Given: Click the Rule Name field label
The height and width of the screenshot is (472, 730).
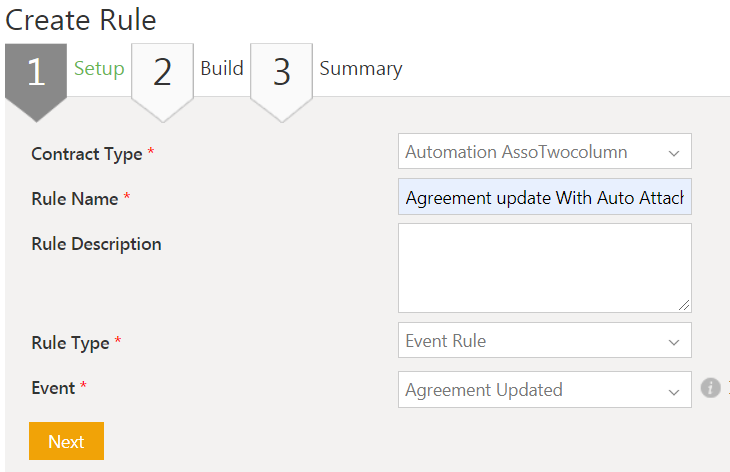Looking at the screenshot, I should click(74, 199).
